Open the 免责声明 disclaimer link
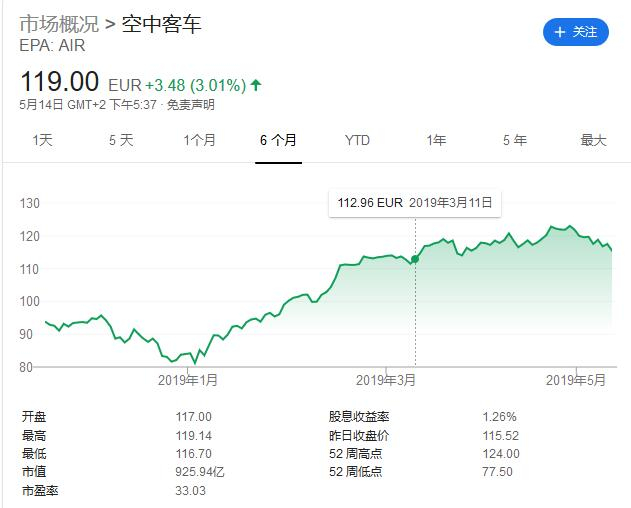Image resolution: width=631 pixels, height=508 pixels. click(191, 105)
